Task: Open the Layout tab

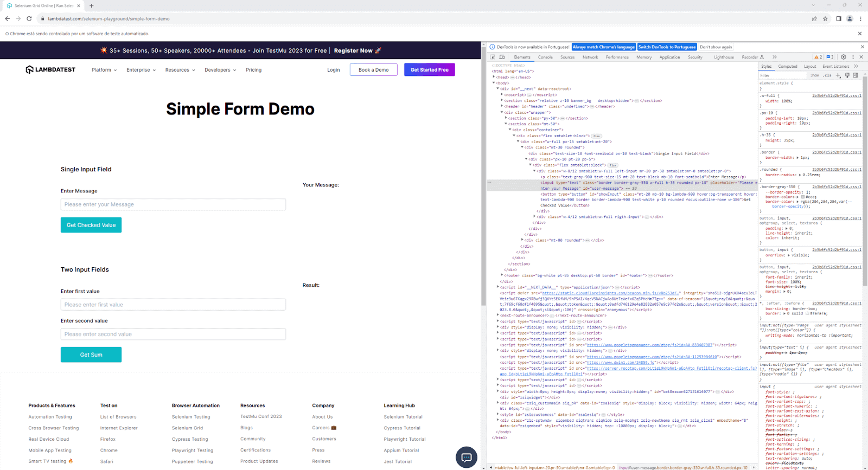Action: [810, 66]
